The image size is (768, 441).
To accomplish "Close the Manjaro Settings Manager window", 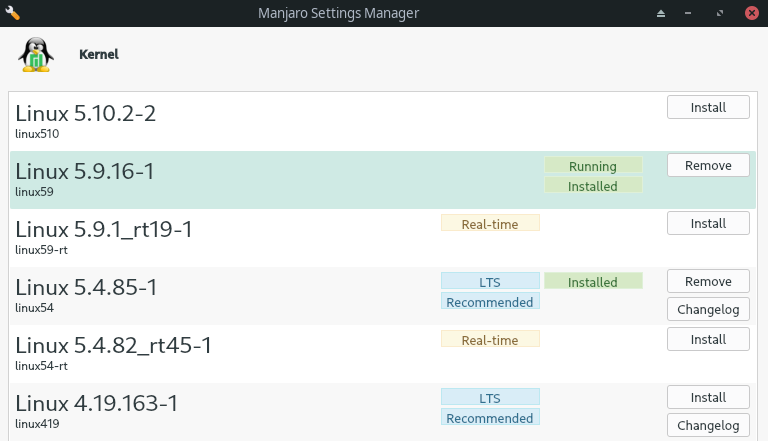I will [x=751, y=13].
